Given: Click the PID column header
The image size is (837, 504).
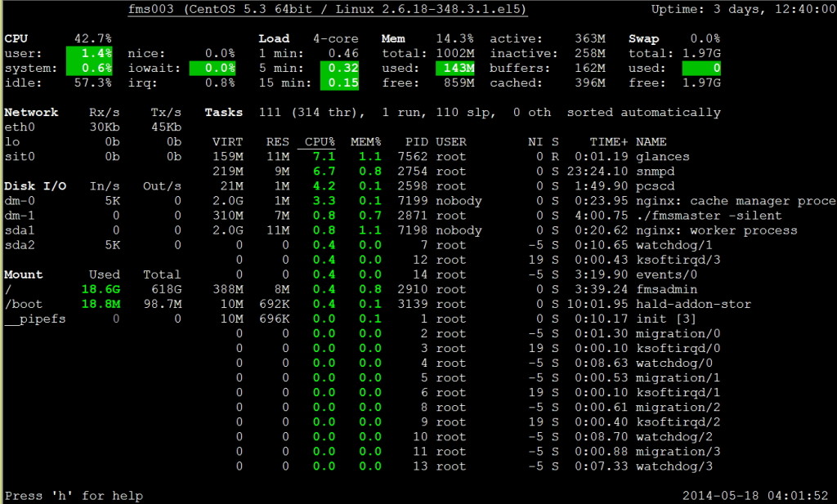Looking at the screenshot, I should point(416,142).
